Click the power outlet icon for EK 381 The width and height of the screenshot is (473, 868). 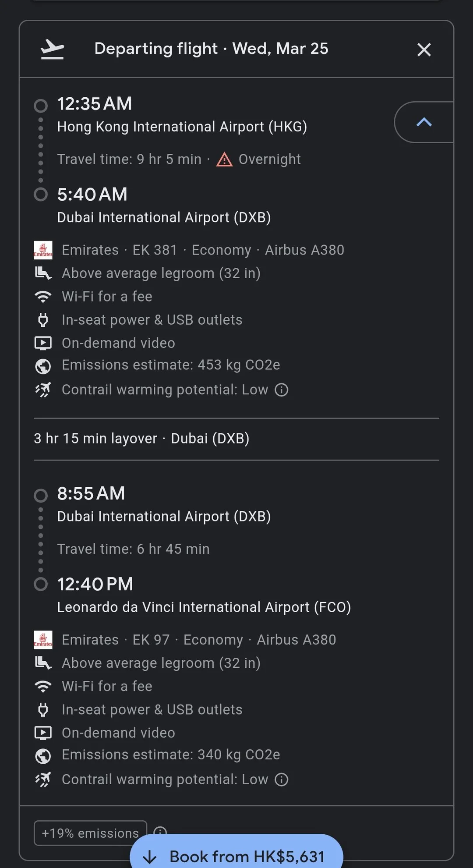point(43,320)
